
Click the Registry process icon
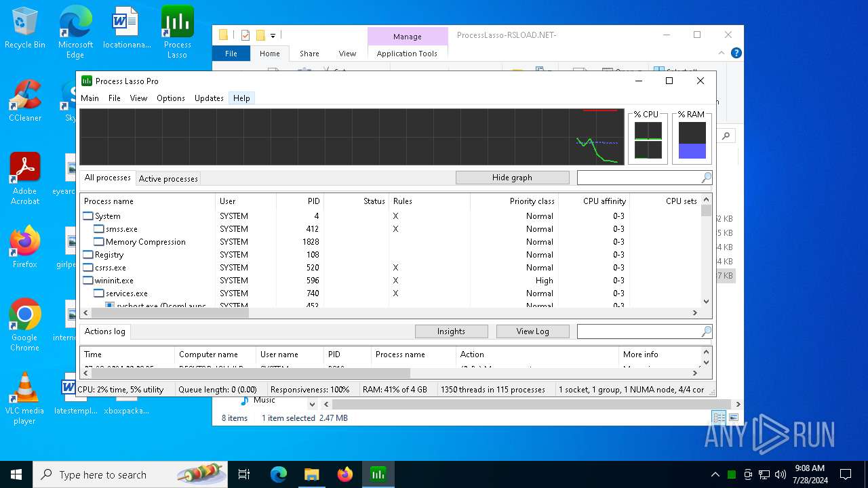click(x=88, y=255)
